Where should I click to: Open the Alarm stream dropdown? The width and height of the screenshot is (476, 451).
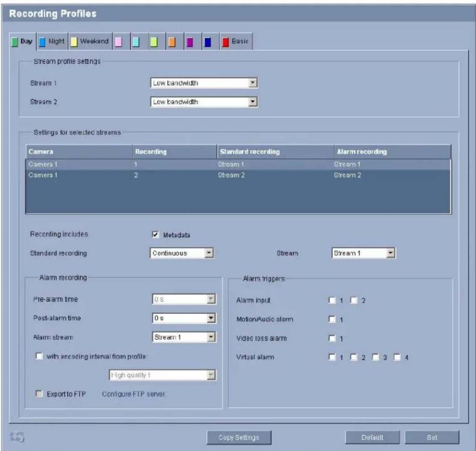(184, 337)
